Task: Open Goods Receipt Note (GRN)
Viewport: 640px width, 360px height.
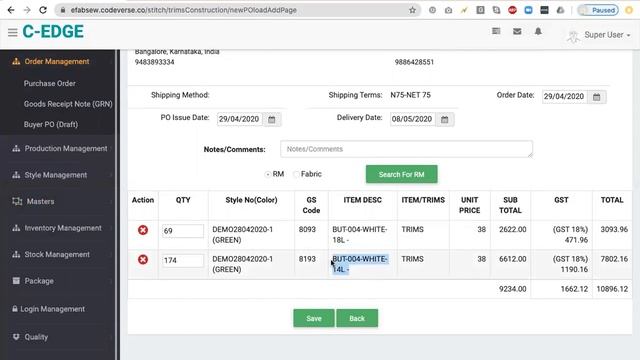Action: [x=68, y=104]
